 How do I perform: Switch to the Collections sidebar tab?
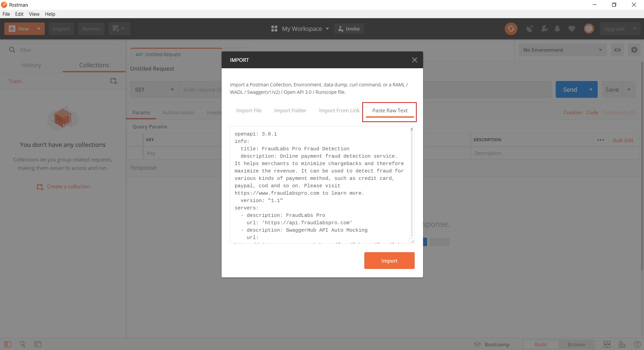pyautogui.click(x=94, y=65)
